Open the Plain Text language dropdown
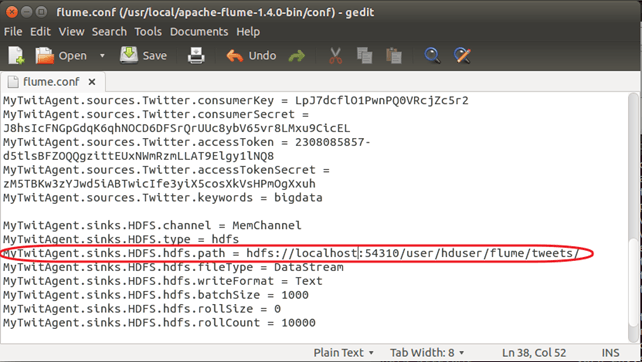The image size is (642, 362). point(344,353)
